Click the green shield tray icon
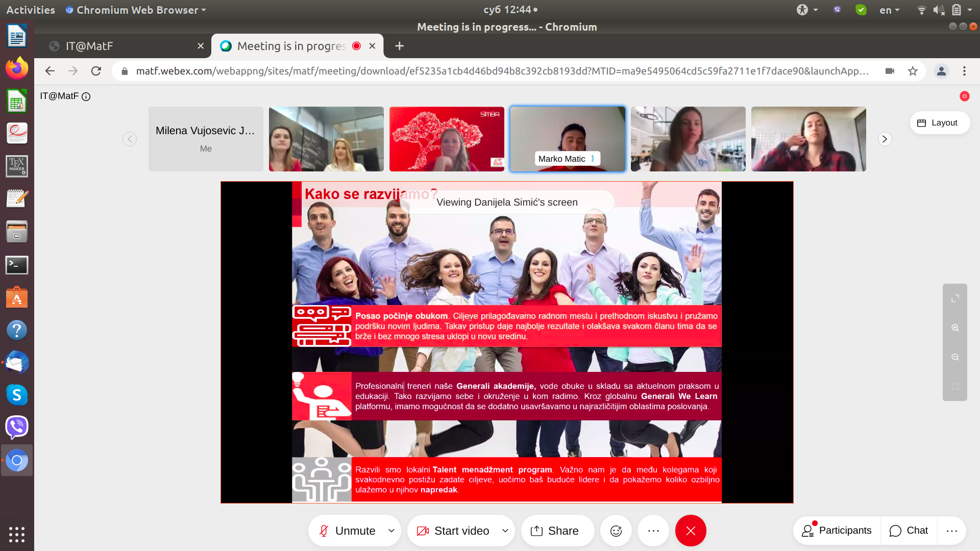This screenshot has height=551, width=980. click(861, 10)
